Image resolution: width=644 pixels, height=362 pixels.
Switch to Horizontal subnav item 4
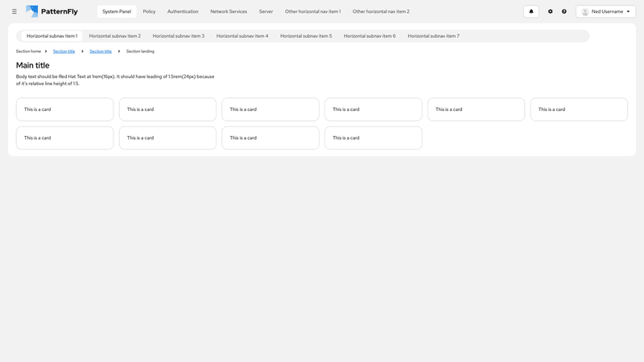click(242, 36)
